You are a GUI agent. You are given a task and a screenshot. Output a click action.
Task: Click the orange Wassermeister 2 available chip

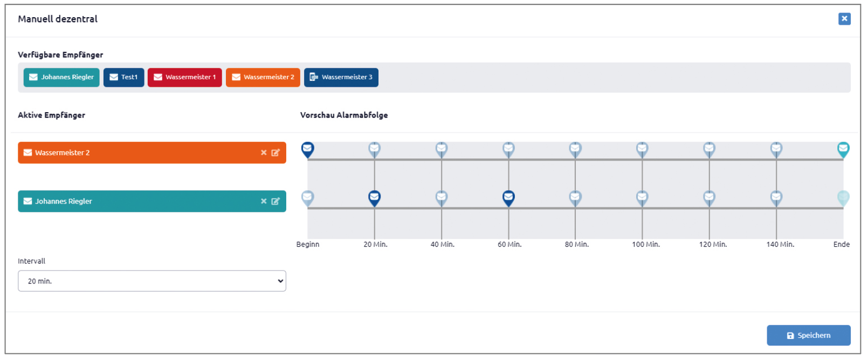click(263, 77)
